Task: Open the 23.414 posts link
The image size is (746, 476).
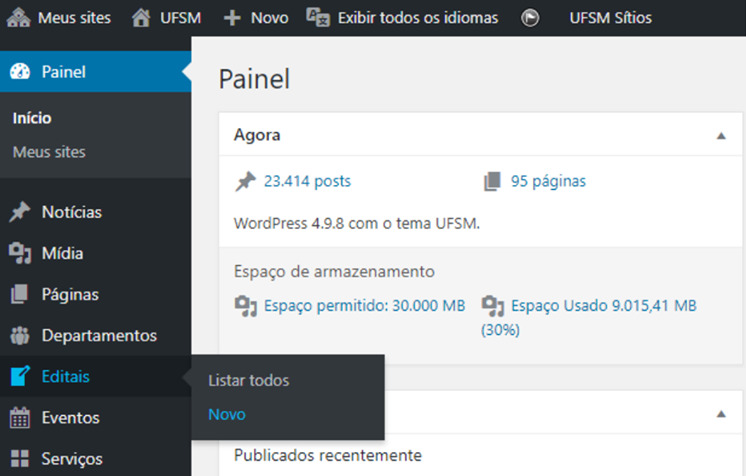Action: (306, 181)
